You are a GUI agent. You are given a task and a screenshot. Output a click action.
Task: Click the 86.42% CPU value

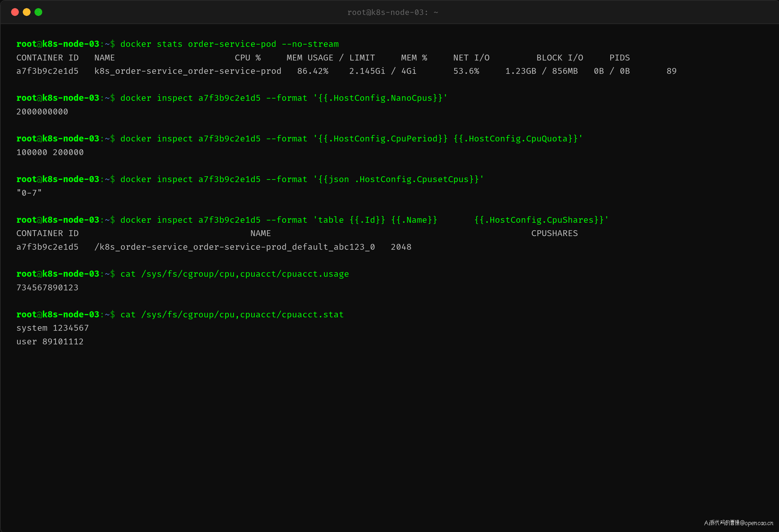[313, 71]
